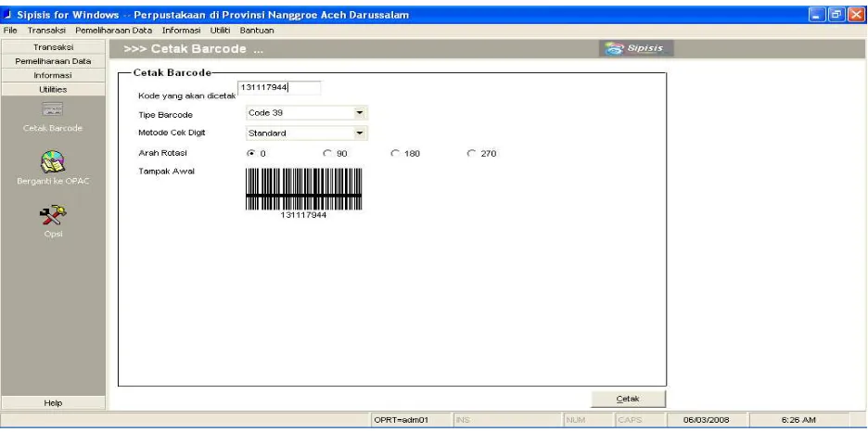Open the Metode Cek Digit dropdown
The image size is (868, 432).
click(360, 133)
